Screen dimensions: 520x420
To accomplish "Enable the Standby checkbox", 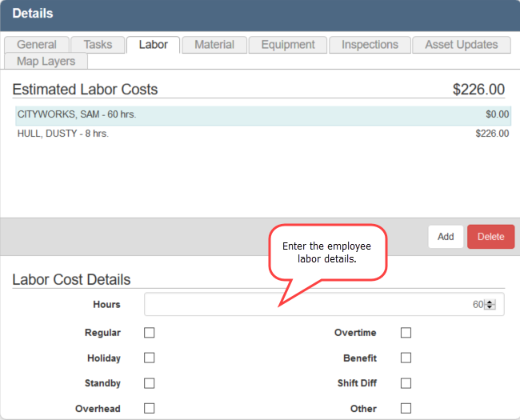I will 149,383.
